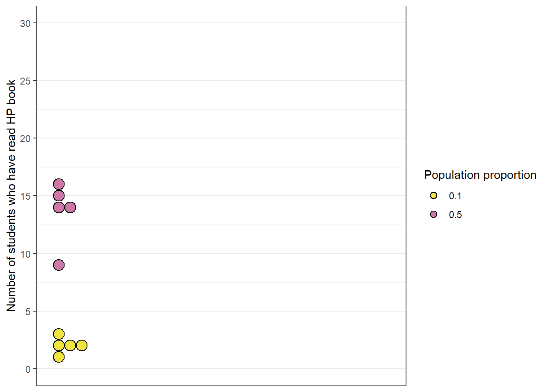This screenshot has height=392, width=549.
Task: Select the yellow dot at value 3
Action: (x=59, y=334)
